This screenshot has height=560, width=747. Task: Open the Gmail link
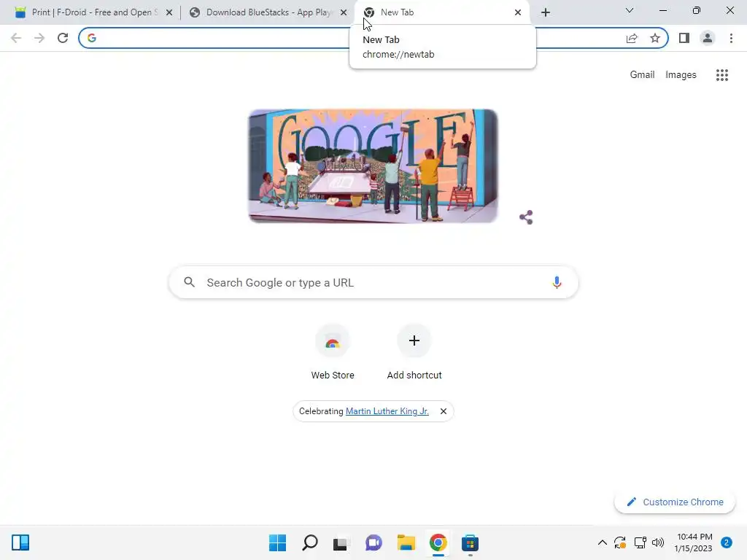(x=642, y=75)
